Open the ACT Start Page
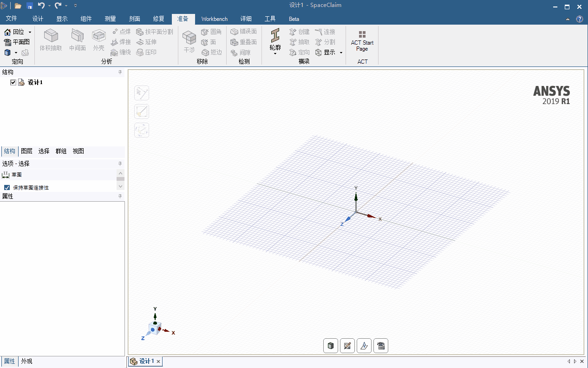Image resolution: width=588 pixels, height=368 pixels. pos(362,41)
